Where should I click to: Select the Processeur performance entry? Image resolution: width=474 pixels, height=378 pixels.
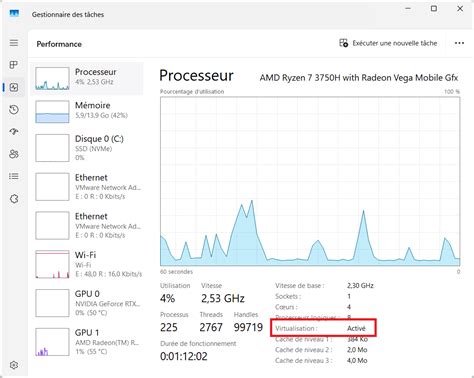(x=87, y=79)
